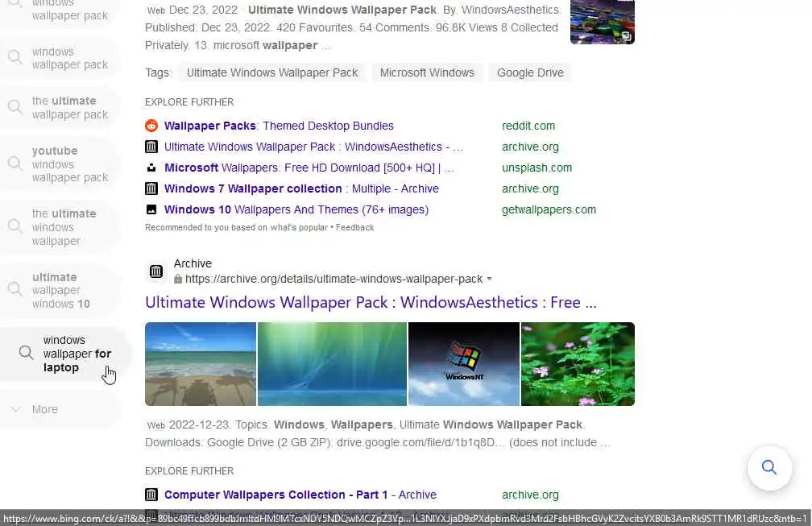
Task: Open the beach wallpaper thumbnail
Action: pyautogui.click(x=201, y=364)
